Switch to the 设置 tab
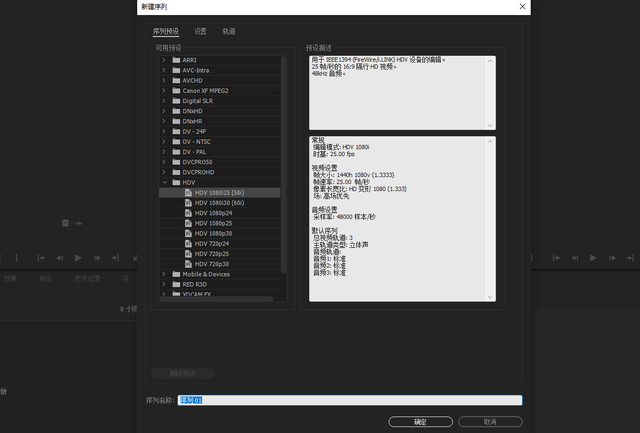Image resolution: width=640 pixels, height=433 pixels. coord(200,31)
